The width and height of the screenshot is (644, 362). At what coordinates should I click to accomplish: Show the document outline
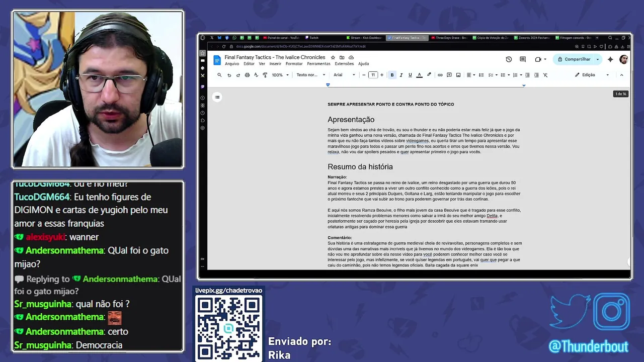point(217,97)
